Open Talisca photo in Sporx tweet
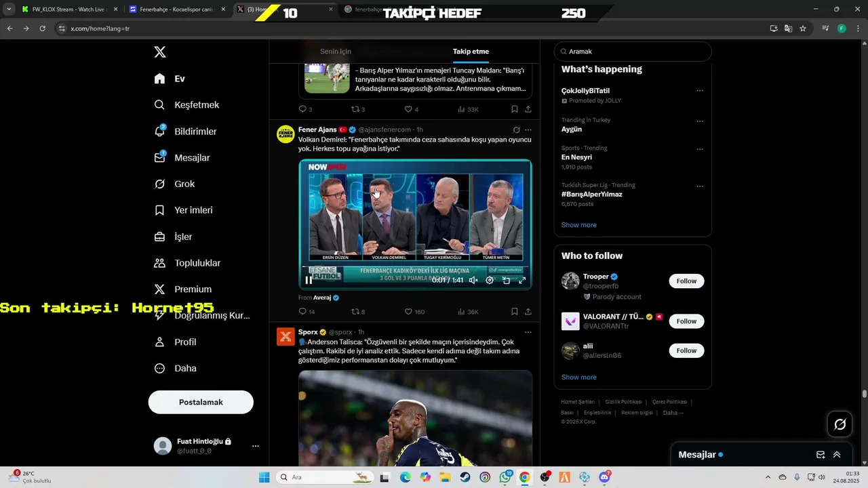The image size is (868, 488). tap(415, 418)
